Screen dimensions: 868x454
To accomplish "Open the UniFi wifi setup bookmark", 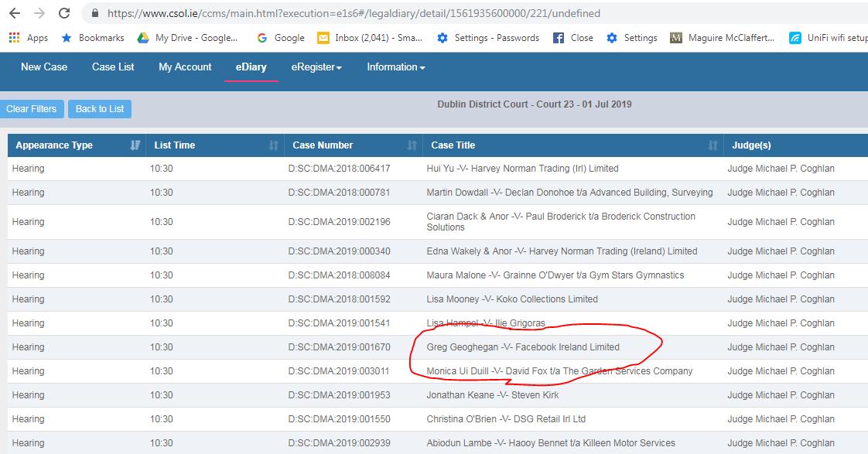I will tap(828, 38).
